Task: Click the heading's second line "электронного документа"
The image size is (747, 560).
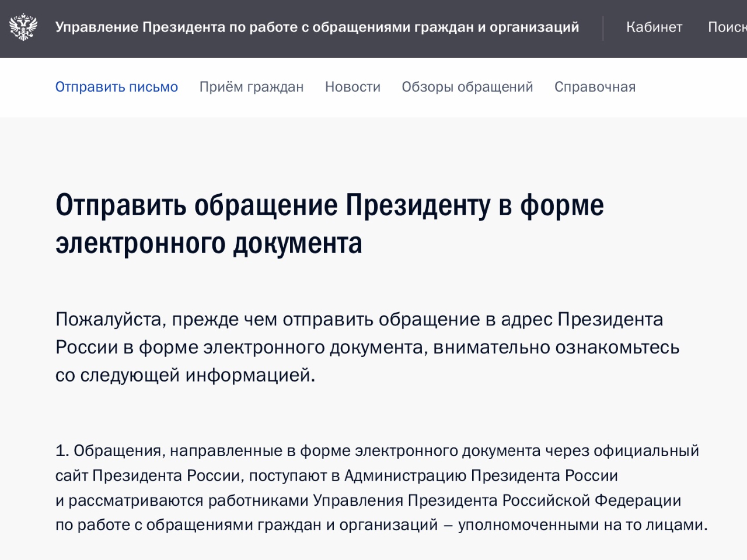Action: pyautogui.click(x=208, y=243)
